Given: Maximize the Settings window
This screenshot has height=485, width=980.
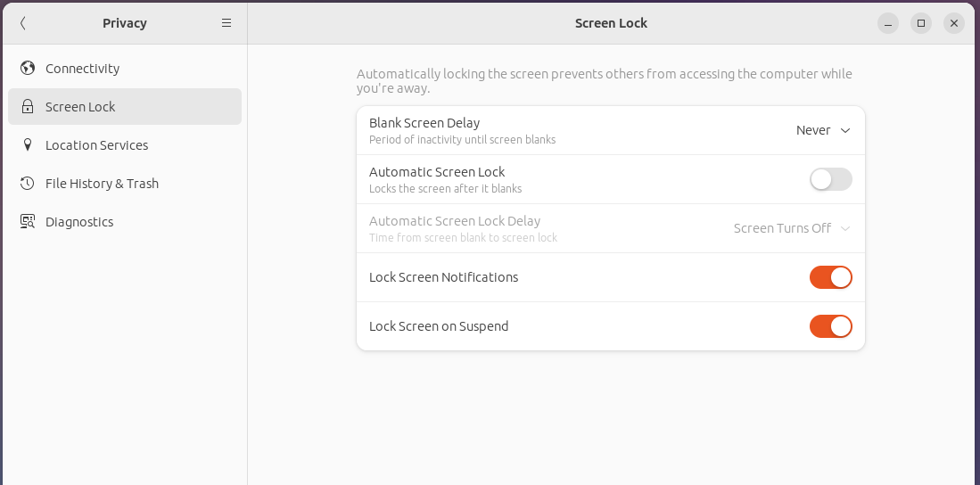Looking at the screenshot, I should coord(921,23).
